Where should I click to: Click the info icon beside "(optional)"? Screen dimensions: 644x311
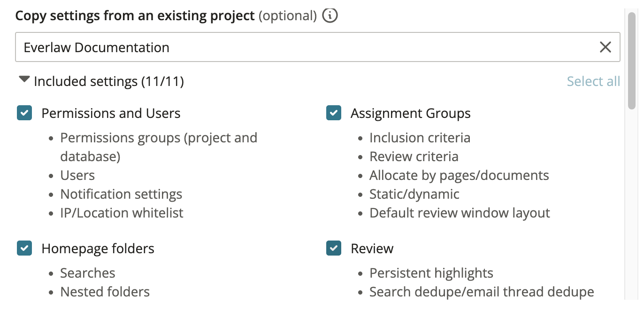coord(330,16)
